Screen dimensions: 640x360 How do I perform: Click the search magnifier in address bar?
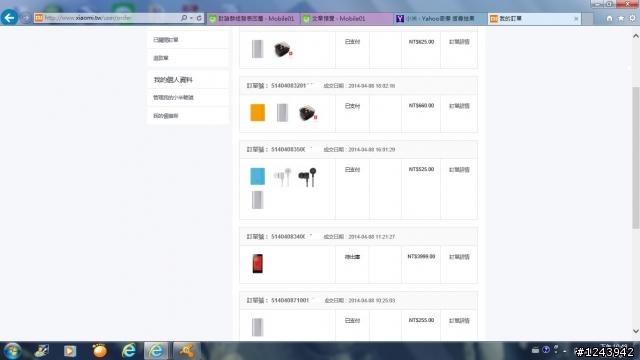(184, 18)
